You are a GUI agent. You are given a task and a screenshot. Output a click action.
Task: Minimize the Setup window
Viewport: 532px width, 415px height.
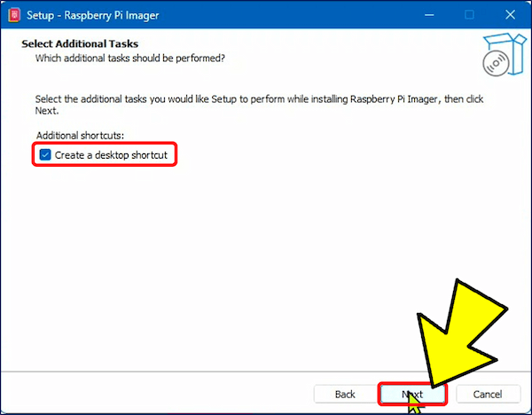point(429,15)
